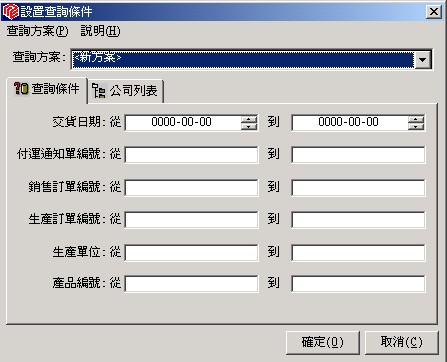Switch to the 公司列表 tab
The height and width of the screenshot is (362, 447).
click(x=125, y=91)
